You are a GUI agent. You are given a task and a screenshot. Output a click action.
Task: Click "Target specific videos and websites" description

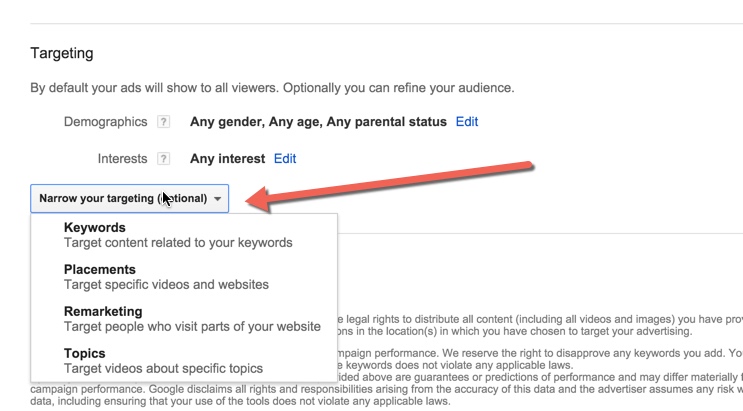166,285
